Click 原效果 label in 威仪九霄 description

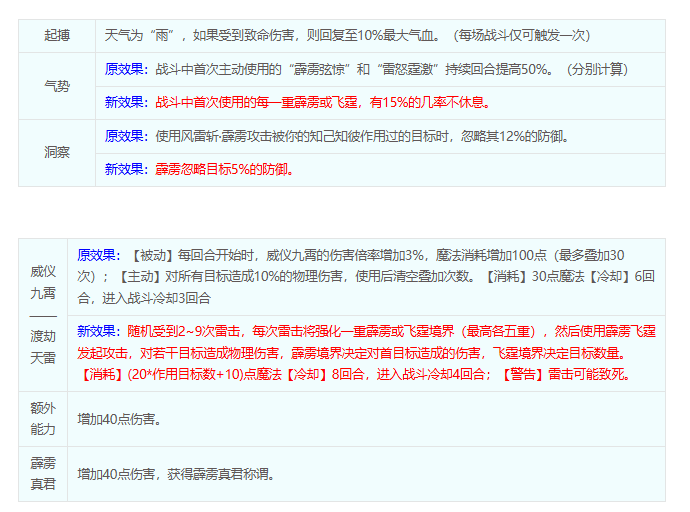(99, 255)
